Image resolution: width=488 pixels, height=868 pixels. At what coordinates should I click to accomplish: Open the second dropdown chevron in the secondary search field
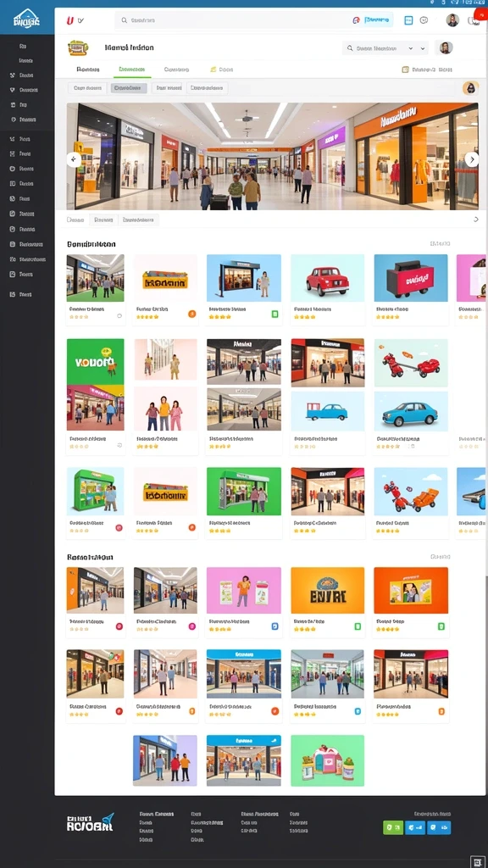(x=424, y=48)
